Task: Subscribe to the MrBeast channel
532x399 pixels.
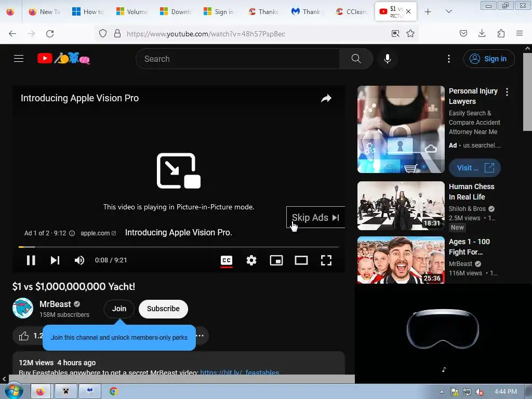Action: [163, 309]
